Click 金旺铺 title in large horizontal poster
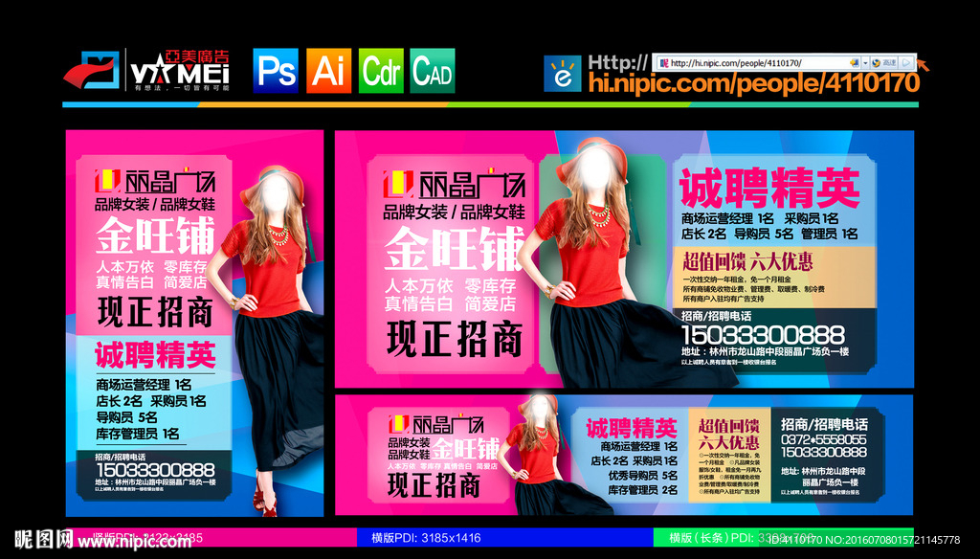Viewport: 980px width, 559px height. (454, 248)
